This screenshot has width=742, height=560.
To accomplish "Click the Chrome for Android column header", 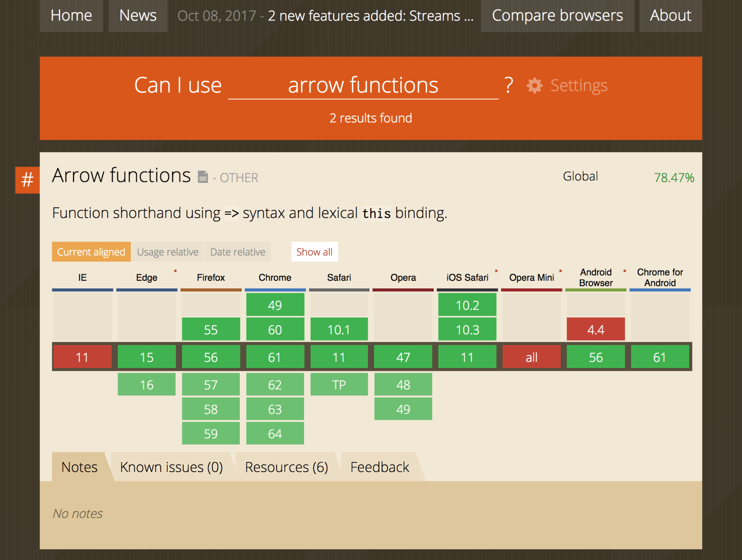I will point(660,278).
